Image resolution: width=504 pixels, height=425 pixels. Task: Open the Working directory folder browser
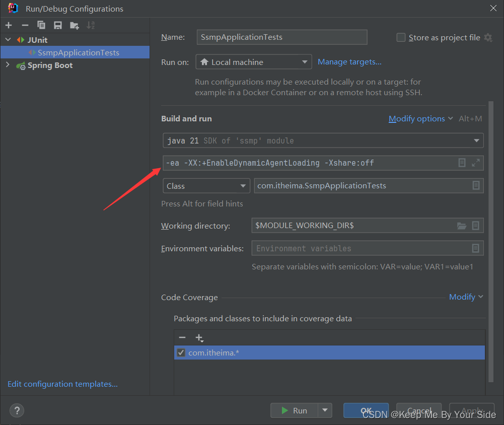point(462,226)
